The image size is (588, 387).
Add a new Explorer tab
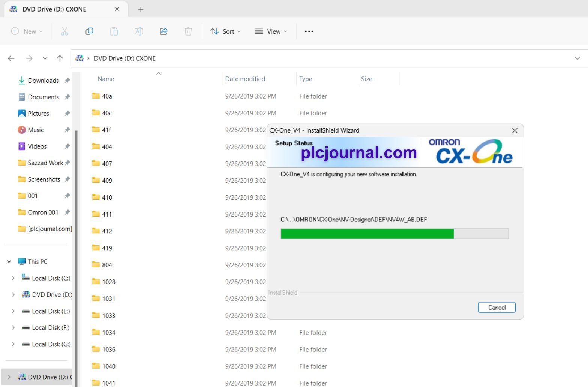pos(141,9)
